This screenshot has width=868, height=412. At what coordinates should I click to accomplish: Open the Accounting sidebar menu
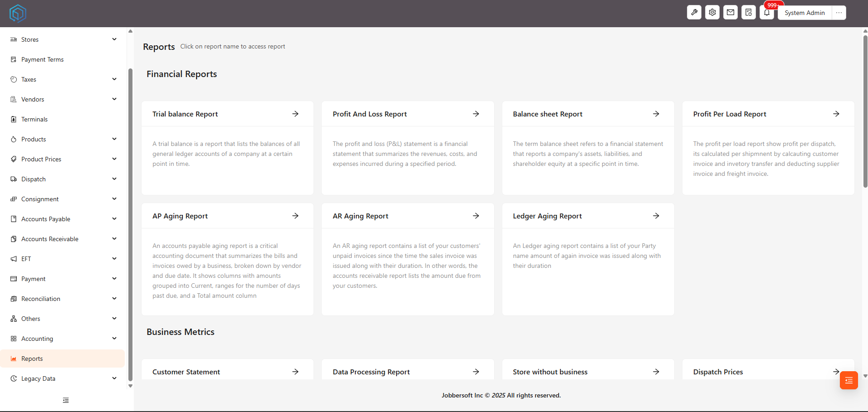pyautogui.click(x=63, y=339)
